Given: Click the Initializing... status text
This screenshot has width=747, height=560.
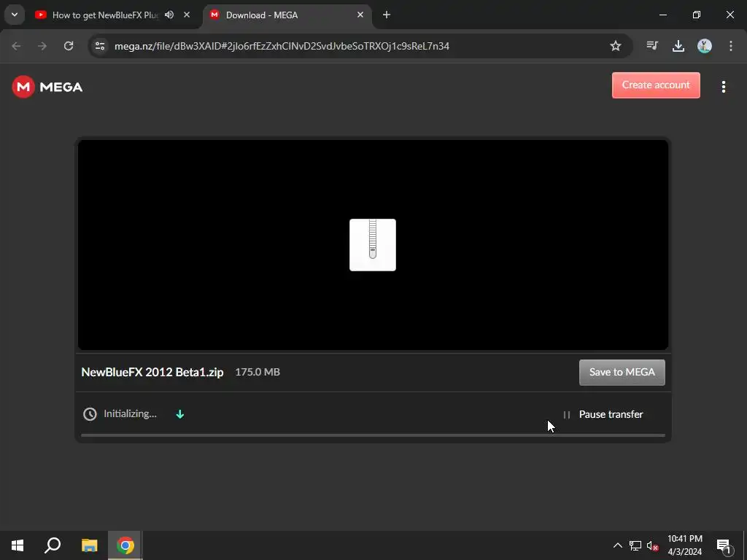Looking at the screenshot, I should [x=130, y=414].
